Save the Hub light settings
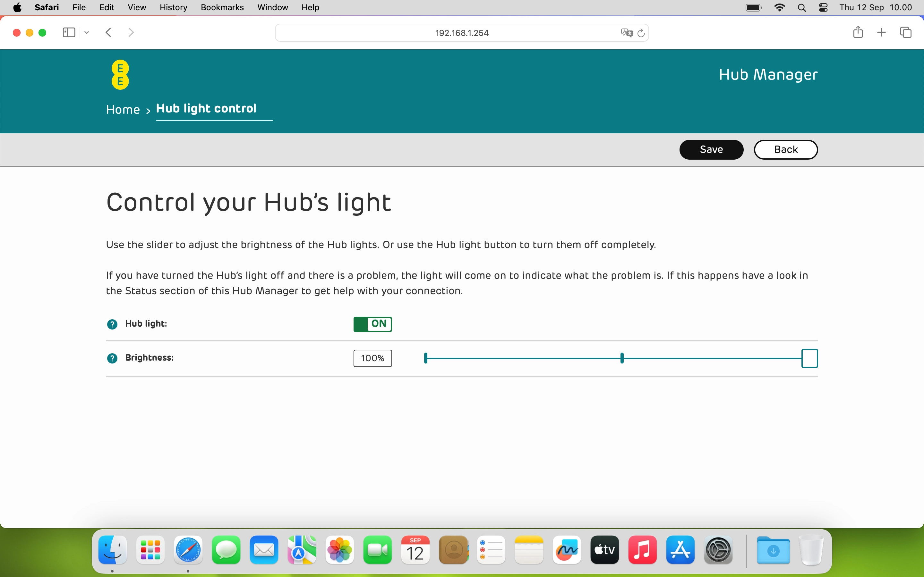 (x=711, y=149)
